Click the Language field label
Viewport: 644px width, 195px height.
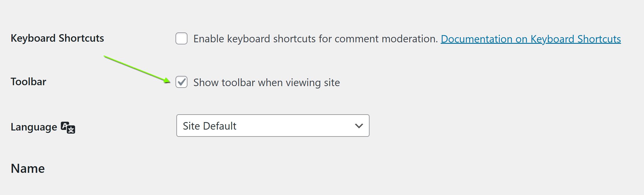34,127
